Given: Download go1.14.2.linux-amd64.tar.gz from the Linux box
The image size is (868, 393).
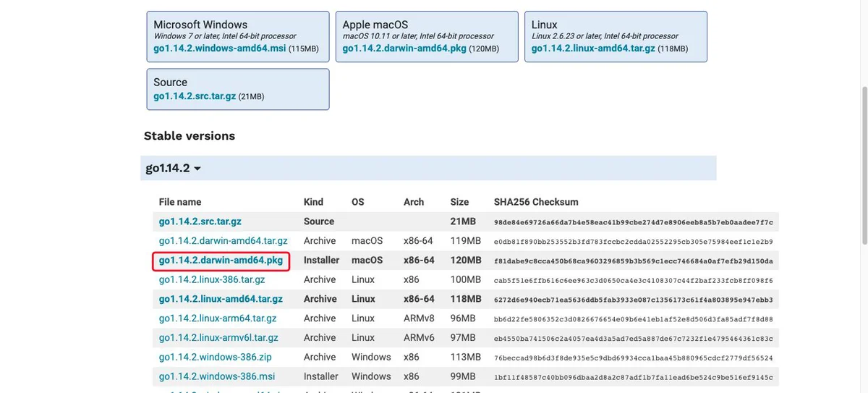Looking at the screenshot, I should click(x=593, y=48).
